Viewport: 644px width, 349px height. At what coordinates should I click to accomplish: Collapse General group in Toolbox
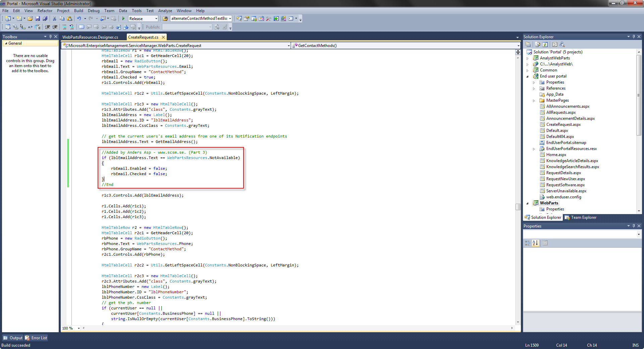click(6, 43)
